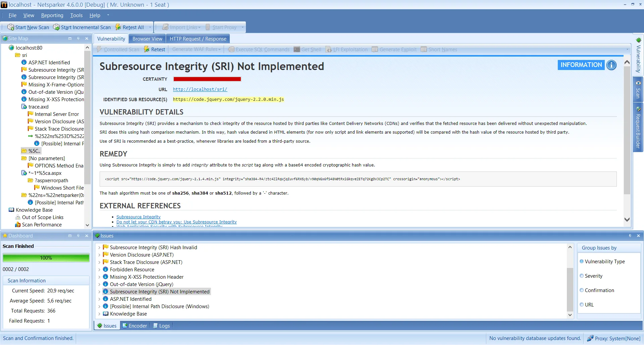The image size is (644, 345).
Task: Open the File menu
Action: tap(12, 15)
